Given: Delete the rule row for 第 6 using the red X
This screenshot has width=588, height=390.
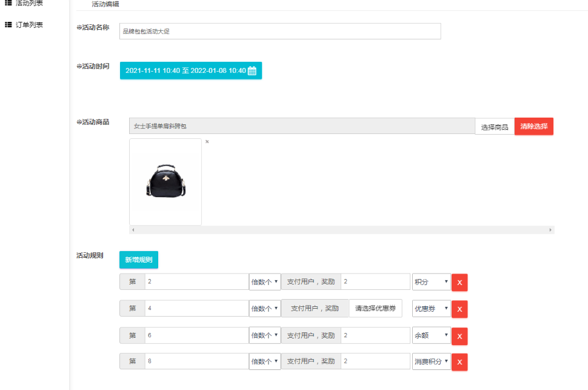Looking at the screenshot, I should coord(459,336).
